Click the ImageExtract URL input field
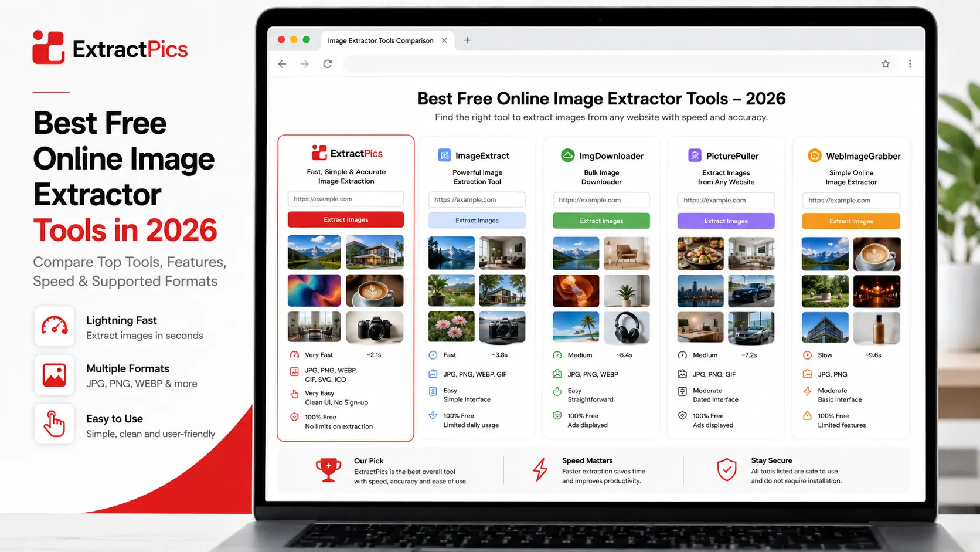980x552 pixels. coord(477,200)
